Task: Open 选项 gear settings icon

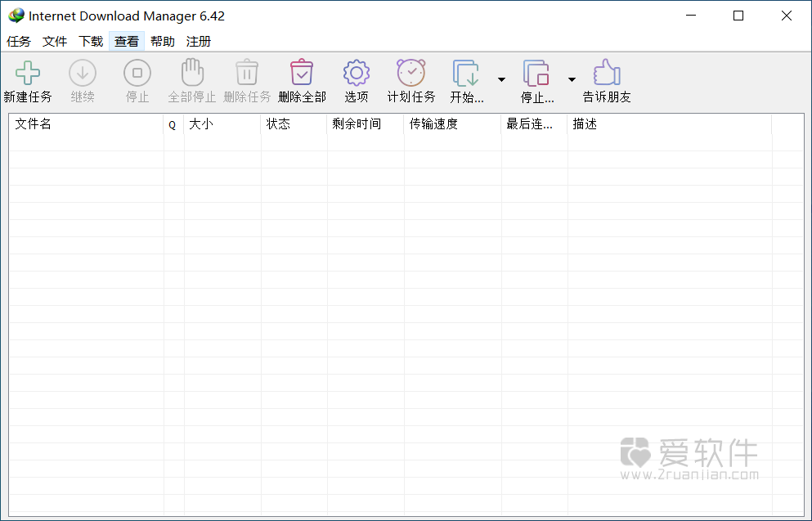Action: [x=357, y=73]
